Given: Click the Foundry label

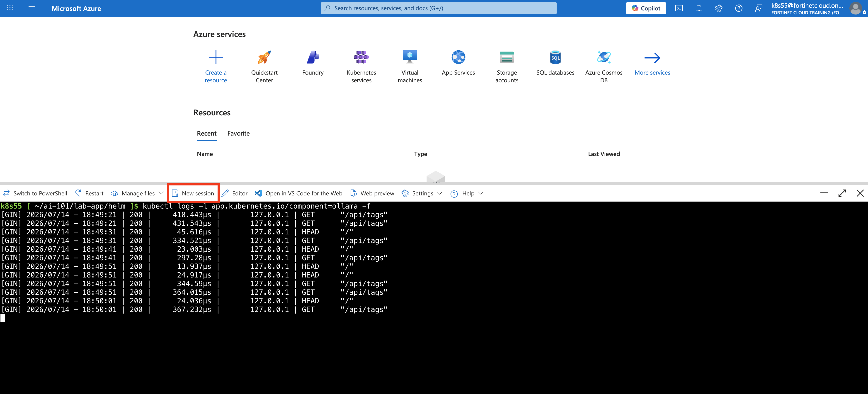Looking at the screenshot, I should (313, 73).
